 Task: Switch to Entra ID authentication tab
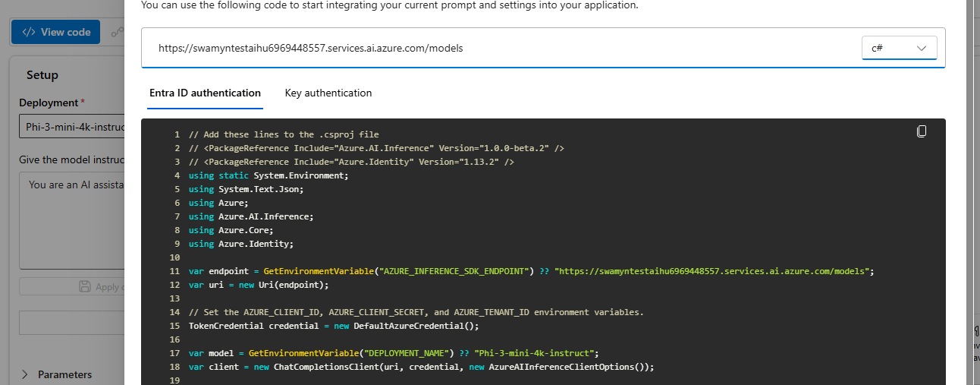pyautogui.click(x=205, y=93)
